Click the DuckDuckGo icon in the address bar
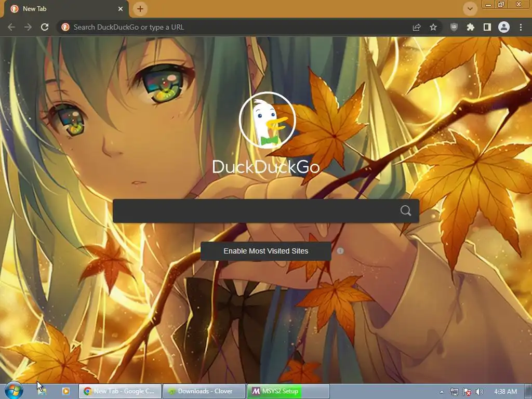The image size is (532, 399). 65,27
